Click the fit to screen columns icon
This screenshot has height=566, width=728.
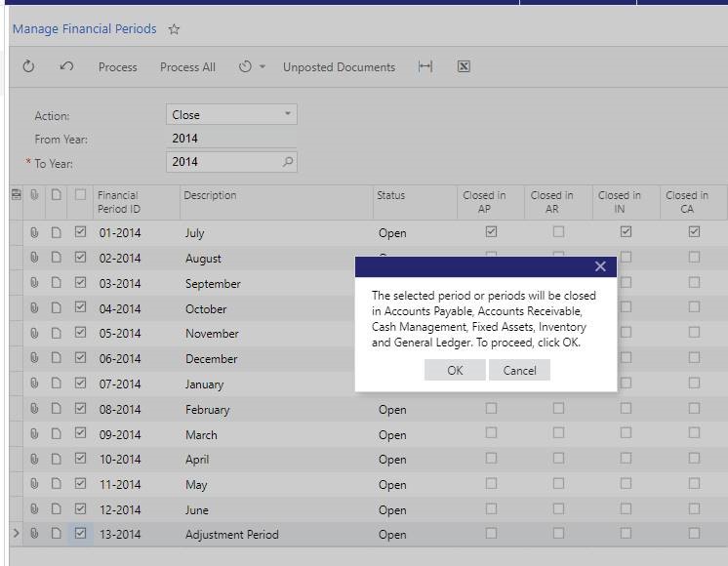tap(425, 67)
